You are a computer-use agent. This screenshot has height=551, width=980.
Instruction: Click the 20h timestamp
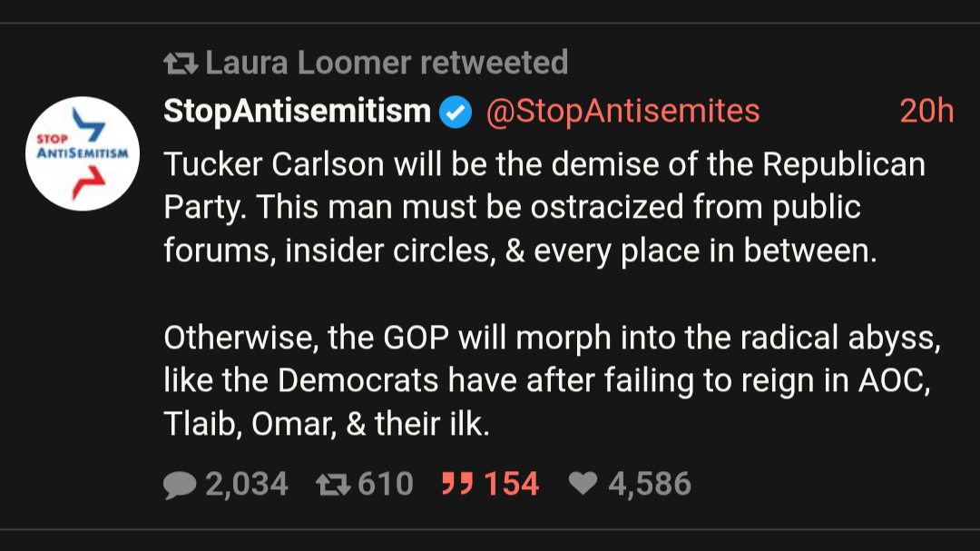click(x=926, y=111)
